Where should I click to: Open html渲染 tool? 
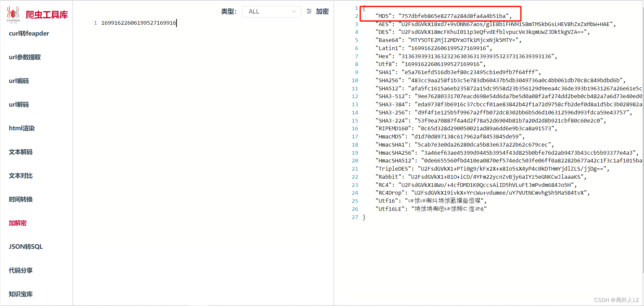coord(22,128)
